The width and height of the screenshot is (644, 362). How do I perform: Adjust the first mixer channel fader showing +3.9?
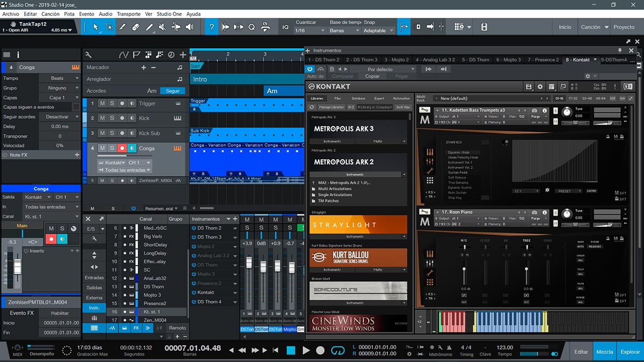pyautogui.click(x=248, y=263)
